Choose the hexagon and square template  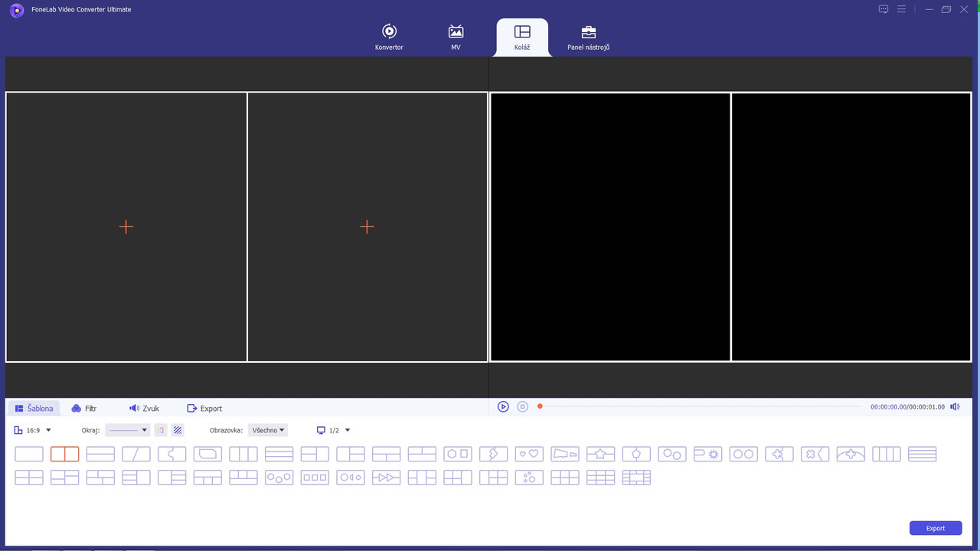click(x=458, y=454)
